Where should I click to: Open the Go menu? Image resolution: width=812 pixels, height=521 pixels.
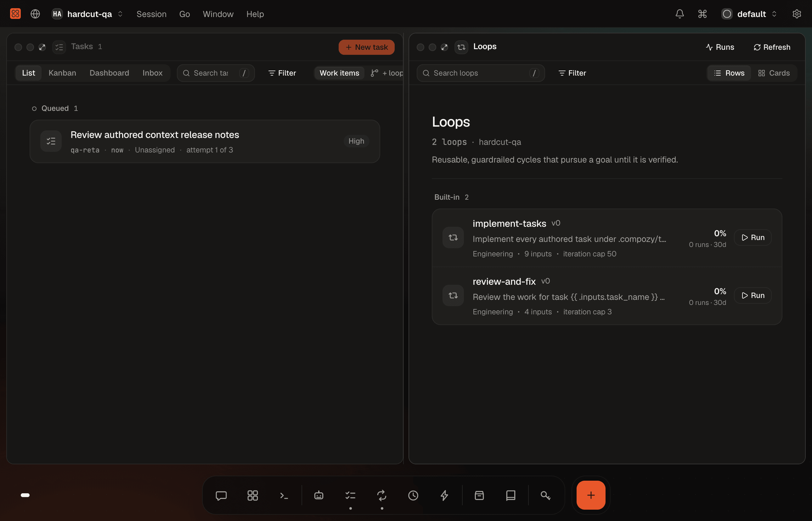point(184,14)
